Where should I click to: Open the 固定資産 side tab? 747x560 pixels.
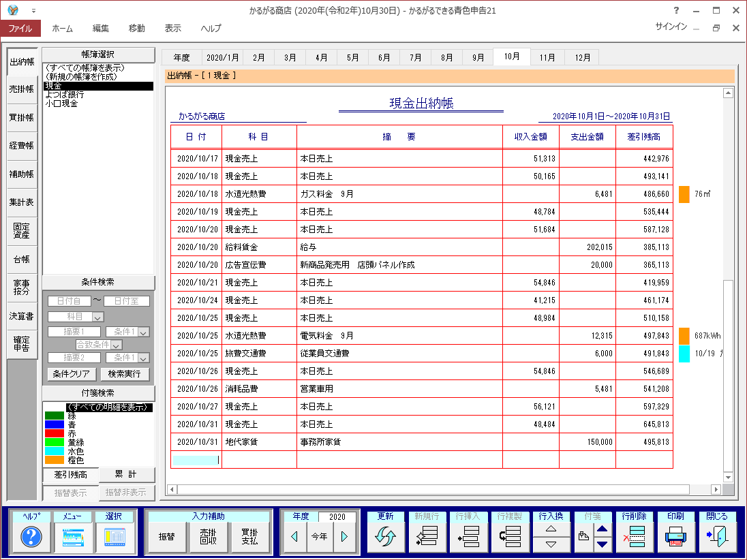pyautogui.click(x=22, y=231)
